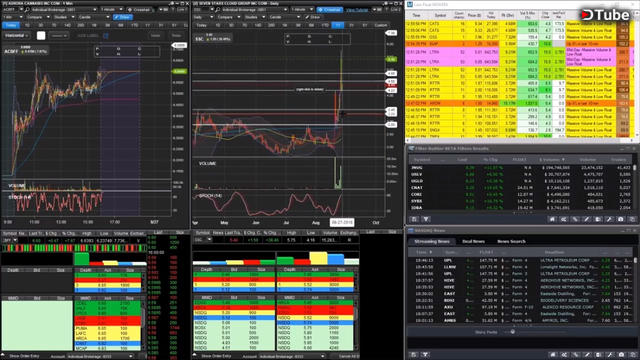
Task: Open Studies dropdown in ACBFF chart
Action: click(x=64, y=17)
